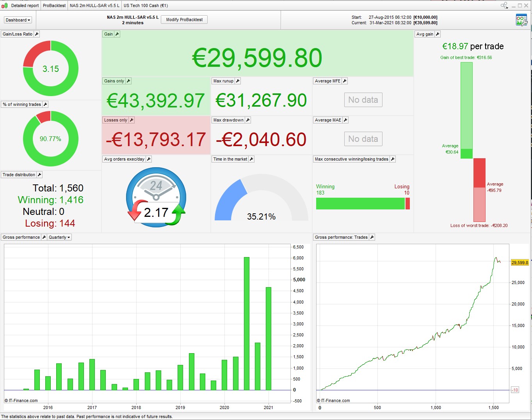Click the green best trade gain bar
Image resolution: width=532 pixels, height=420 pixels.
point(466,110)
